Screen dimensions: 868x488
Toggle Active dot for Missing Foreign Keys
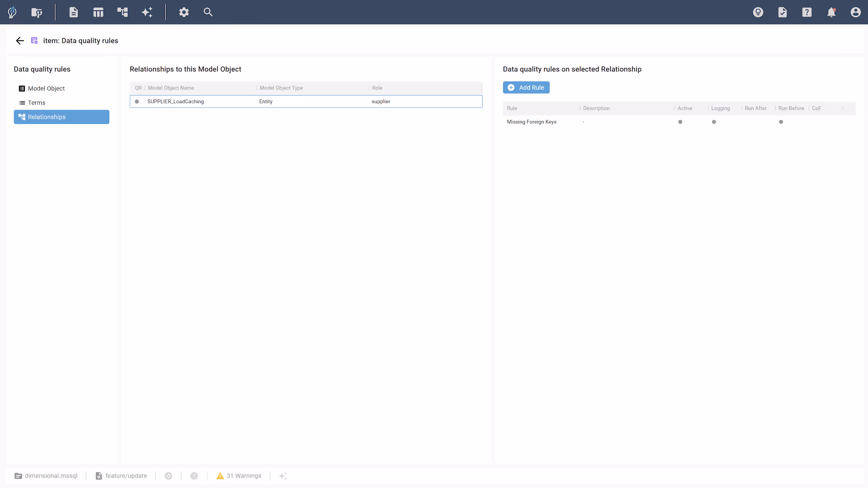point(680,122)
